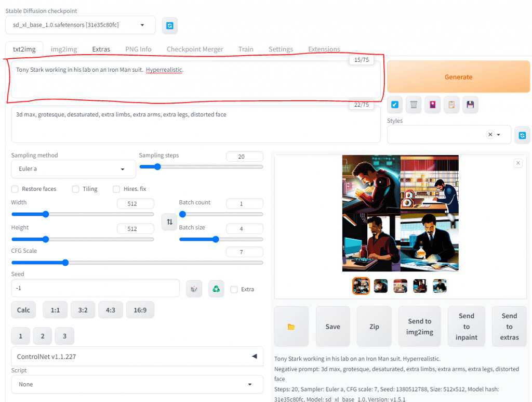Select the 3:2 aspect ratio

(83, 310)
